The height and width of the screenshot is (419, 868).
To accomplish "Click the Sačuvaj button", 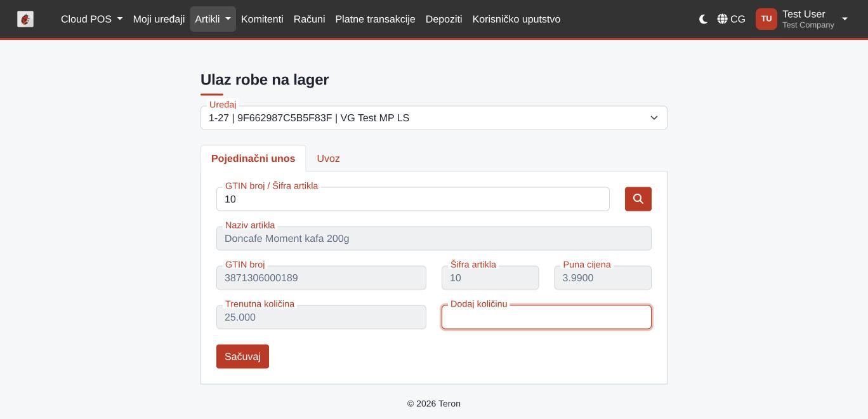I will (x=242, y=356).
